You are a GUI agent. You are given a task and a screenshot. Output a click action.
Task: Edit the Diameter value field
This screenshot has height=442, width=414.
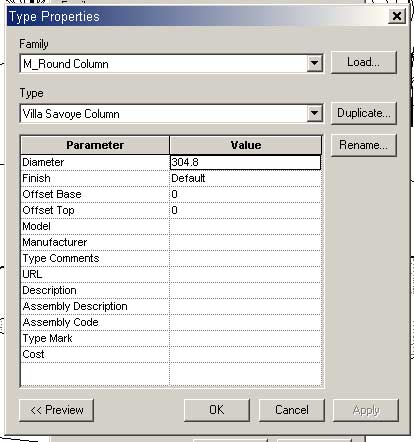click(245, 162)
